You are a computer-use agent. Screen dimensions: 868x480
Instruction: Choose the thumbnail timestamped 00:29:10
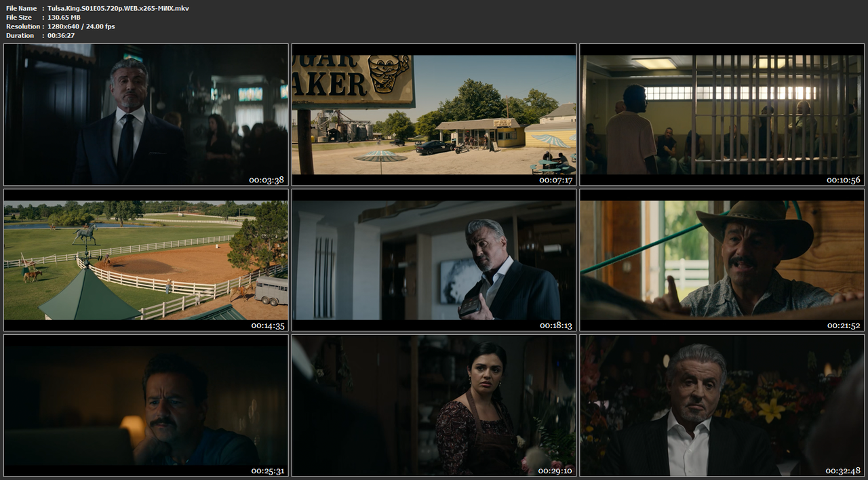point(434,405)
